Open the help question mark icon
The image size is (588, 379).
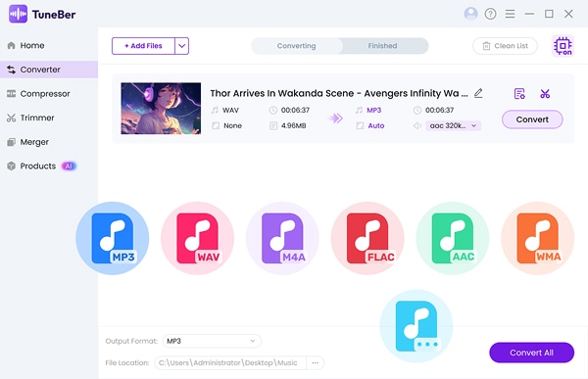click(x=490, y=14)
